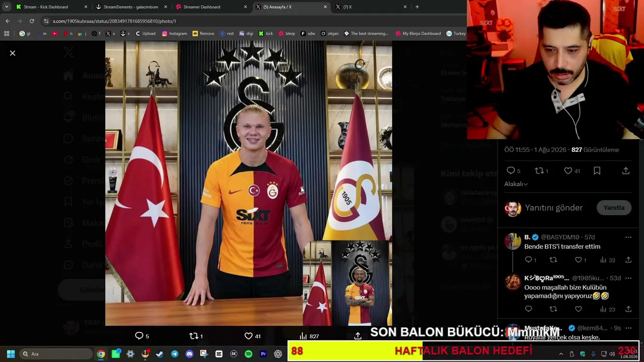This screenshot has width=644, height=362.
Task: Open the blerp bookmark
Action: coord(287,34)
